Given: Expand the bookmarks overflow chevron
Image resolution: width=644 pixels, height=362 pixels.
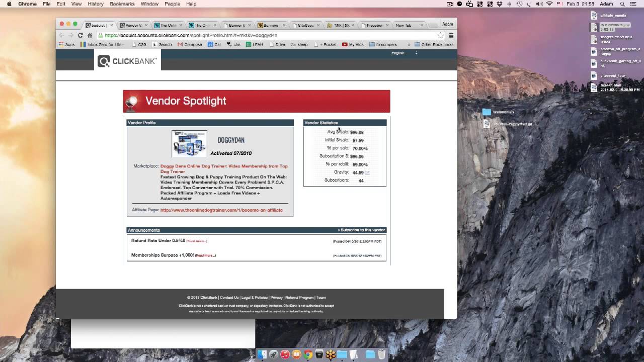Looking at the screenshot, I should click(409, 44).
